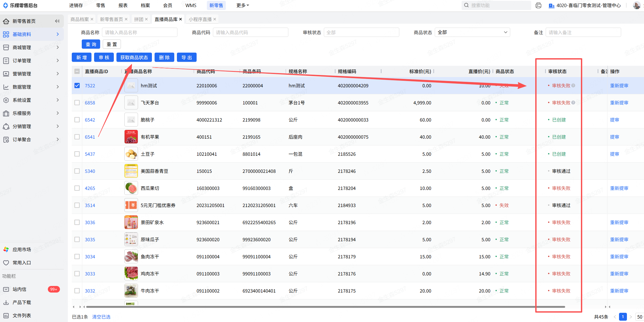Click the 常用入口 heart icon
Image resolution: width=644 pixels, height=322 pixels.
6,263
